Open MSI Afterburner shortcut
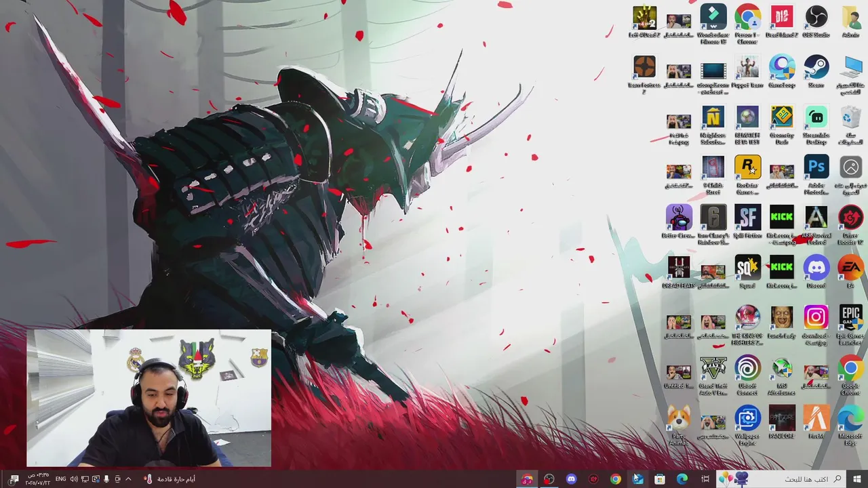The height and width of the screenshot is (488, 868). pos(782,375)
